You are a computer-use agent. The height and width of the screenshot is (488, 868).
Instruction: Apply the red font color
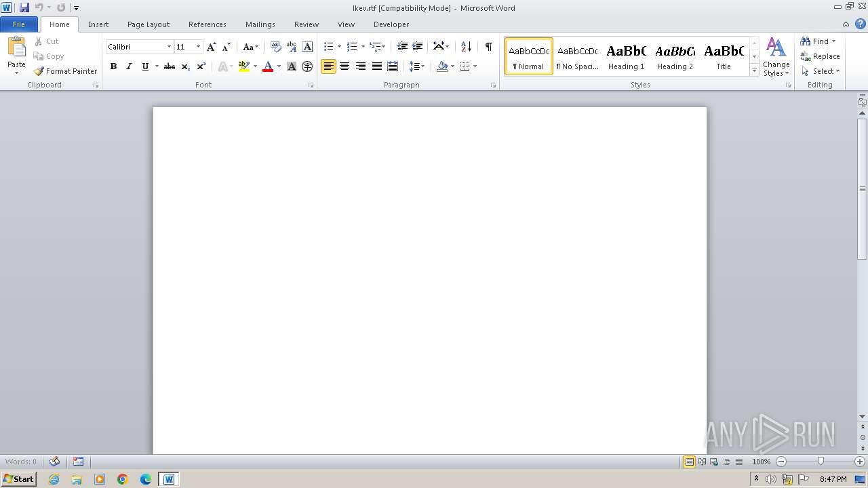268,66
